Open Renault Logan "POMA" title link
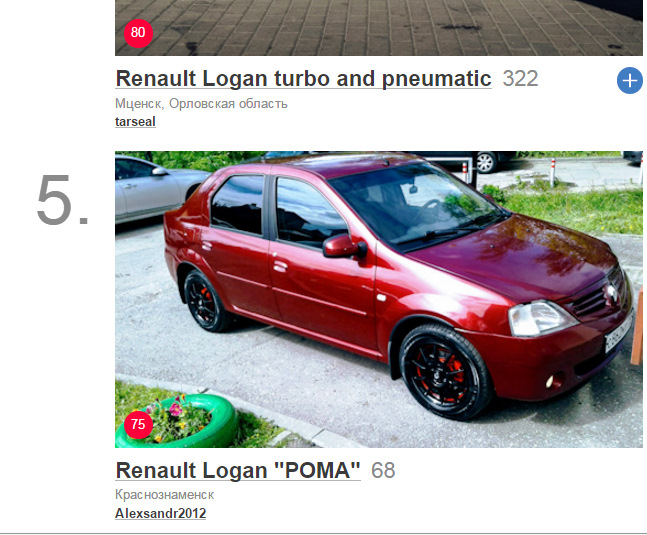This screenshot has height=535, width=647. 238,470
